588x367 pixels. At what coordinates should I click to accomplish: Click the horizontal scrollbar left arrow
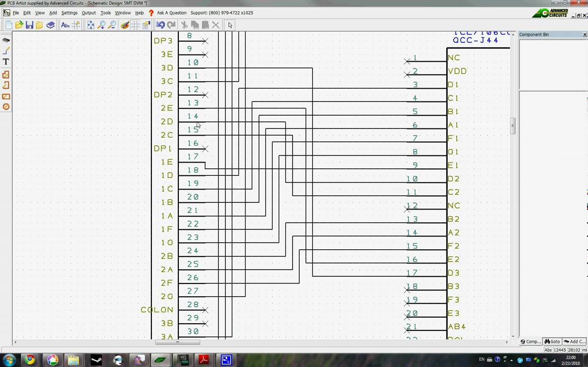point(15,342)
